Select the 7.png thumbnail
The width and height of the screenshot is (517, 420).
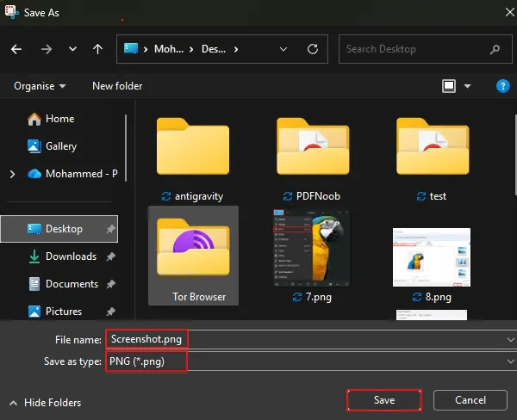pos(312,248)
